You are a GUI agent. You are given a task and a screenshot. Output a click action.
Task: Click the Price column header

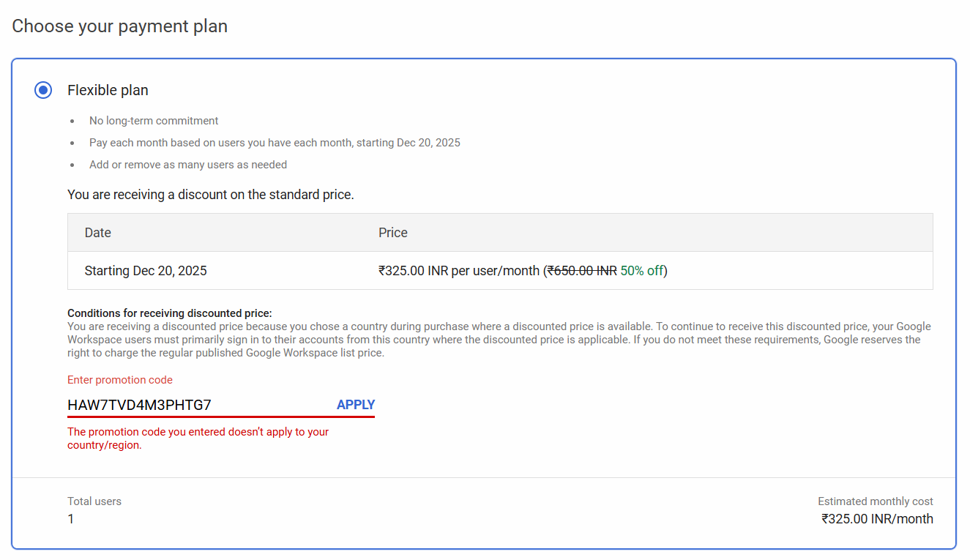coord(392,232)
